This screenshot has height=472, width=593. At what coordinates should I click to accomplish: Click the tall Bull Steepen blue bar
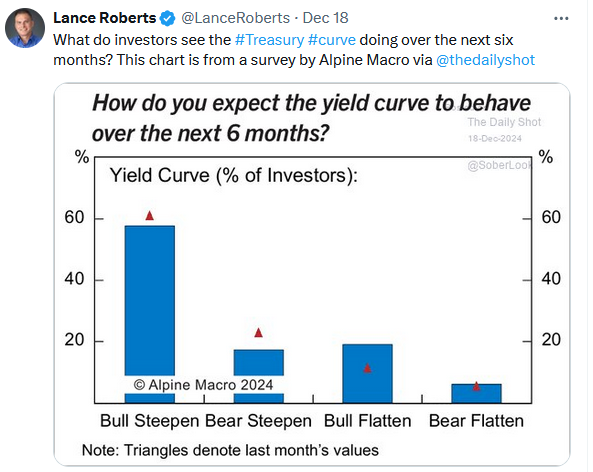pos(150,301)
